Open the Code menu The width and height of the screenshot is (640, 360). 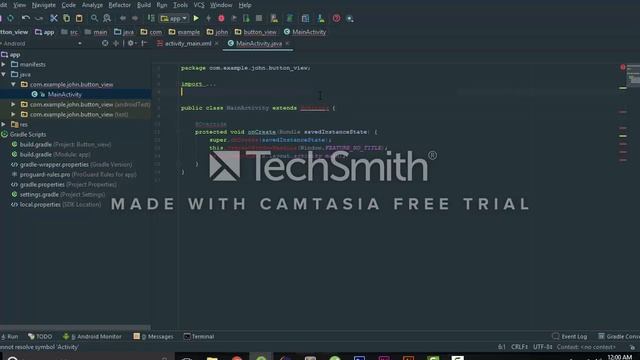point(68,5)
